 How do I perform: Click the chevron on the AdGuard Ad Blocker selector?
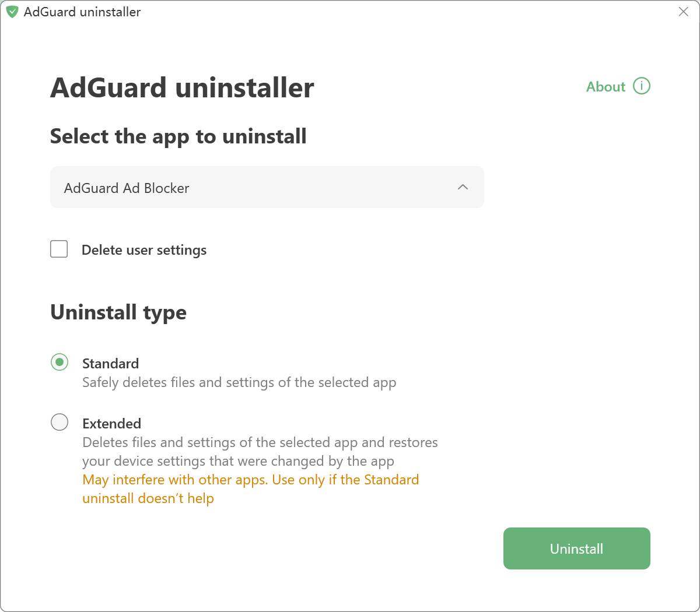(463, 187)
